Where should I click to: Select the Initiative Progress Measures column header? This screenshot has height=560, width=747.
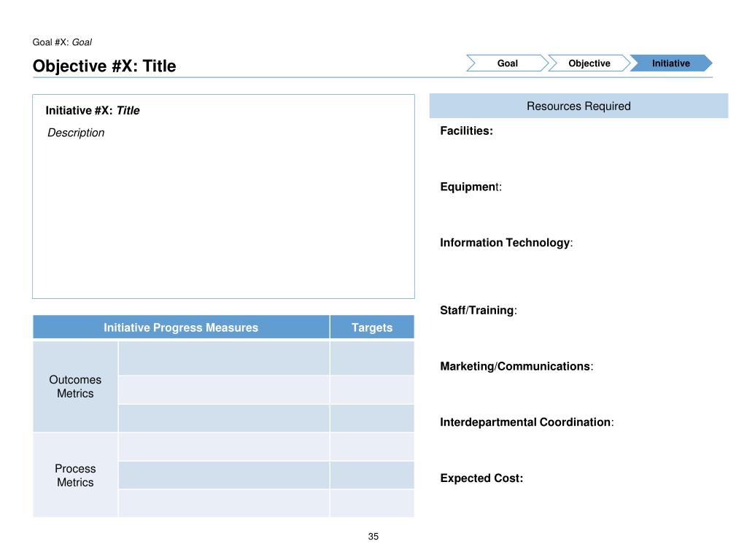pyautogui.click(x=181, y=327)
